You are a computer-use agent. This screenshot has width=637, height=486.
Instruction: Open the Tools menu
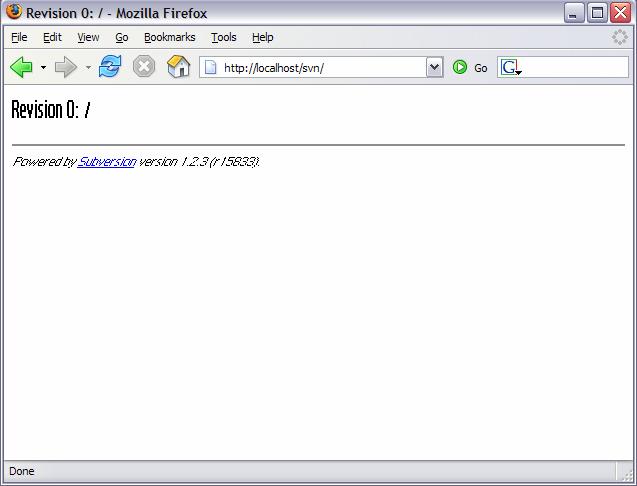coord(223,37)
